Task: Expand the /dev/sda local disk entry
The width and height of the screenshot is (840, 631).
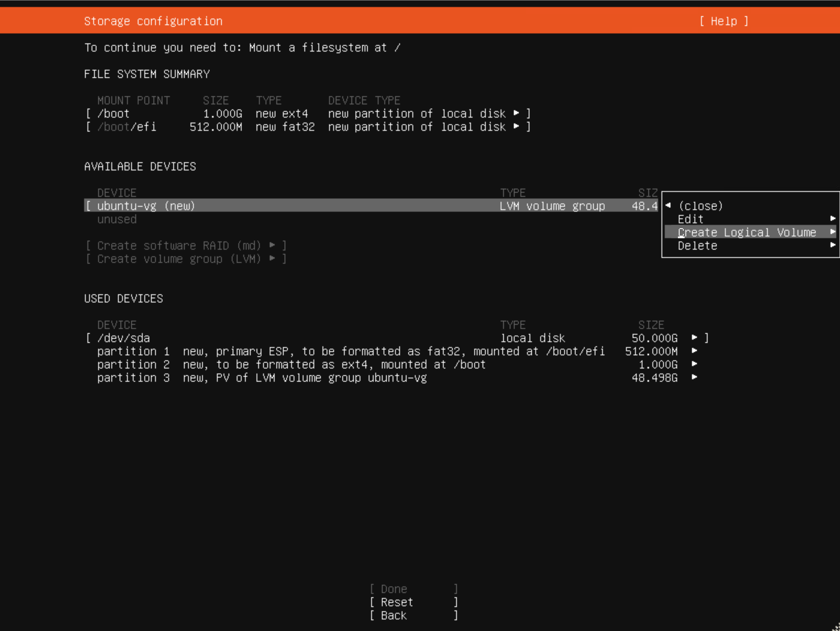Action: (x=695, y=338)
